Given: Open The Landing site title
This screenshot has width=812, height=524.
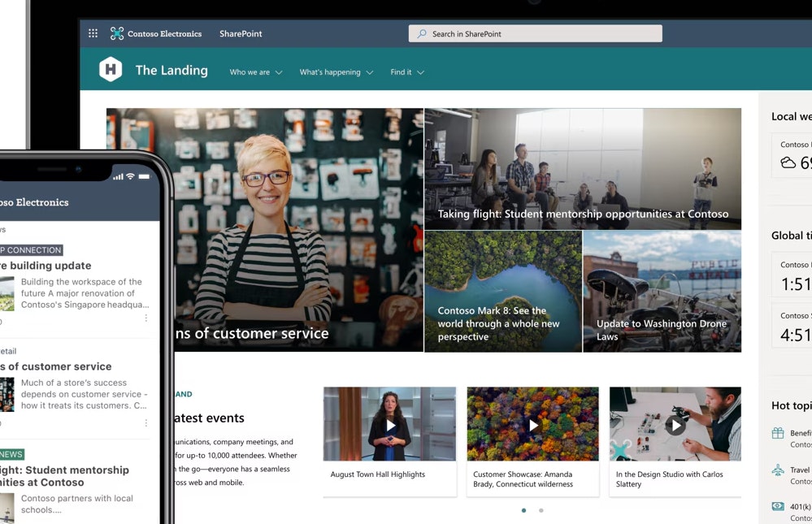Looking at the screenshot, I should click(172, 71).
